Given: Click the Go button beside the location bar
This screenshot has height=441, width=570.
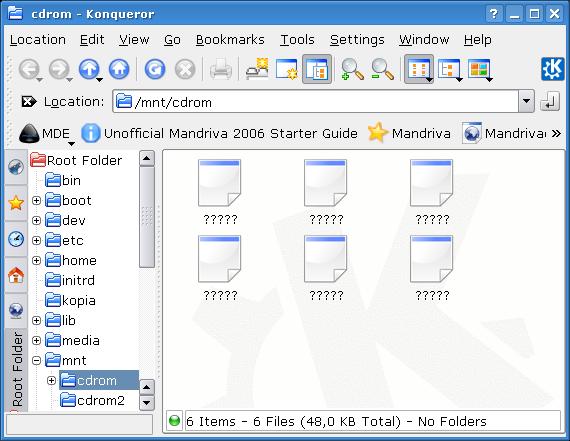Looking at the screenshot, I should pyautogui.click(x=550, y=101).
